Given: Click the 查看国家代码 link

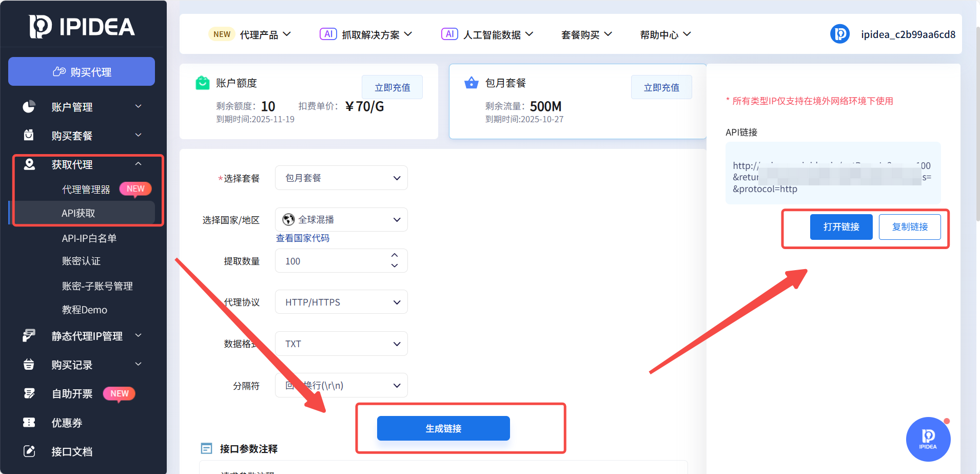Looking at the screenshot, I should 303,238.
